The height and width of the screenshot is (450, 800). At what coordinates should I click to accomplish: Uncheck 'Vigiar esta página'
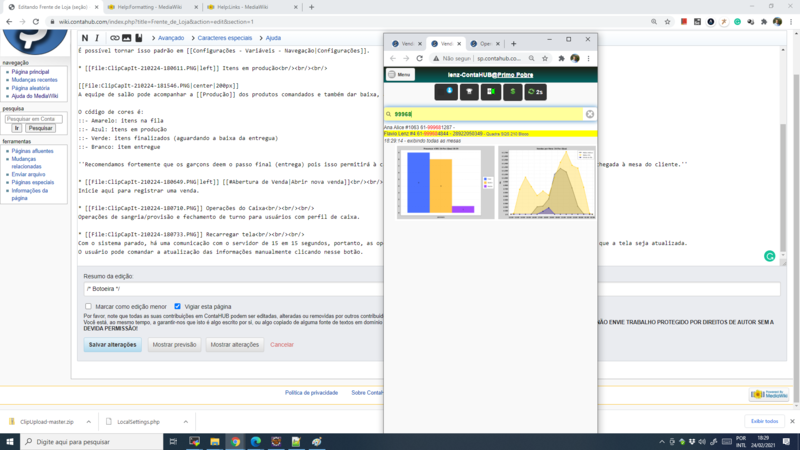point(177,306)
